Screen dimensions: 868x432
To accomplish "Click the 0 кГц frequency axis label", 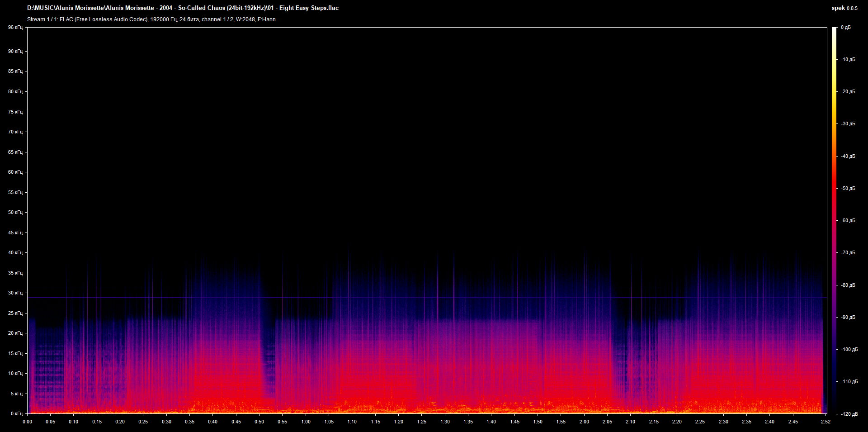I will point(16,413).
